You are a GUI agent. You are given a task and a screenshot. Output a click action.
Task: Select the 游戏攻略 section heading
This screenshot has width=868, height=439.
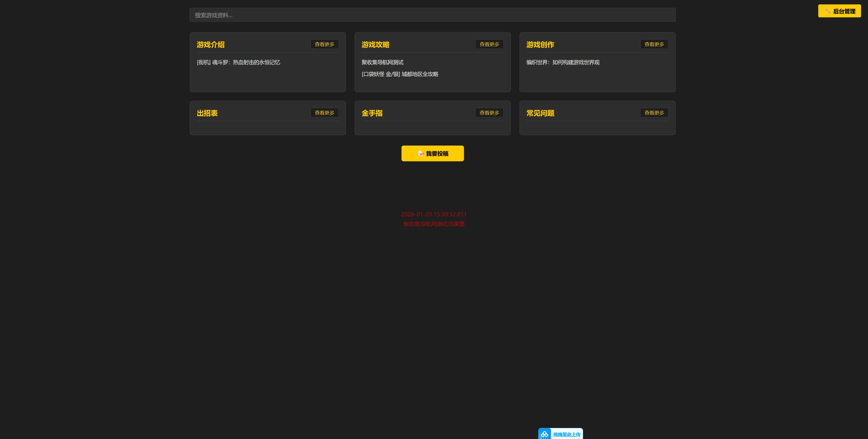(375, 44)
